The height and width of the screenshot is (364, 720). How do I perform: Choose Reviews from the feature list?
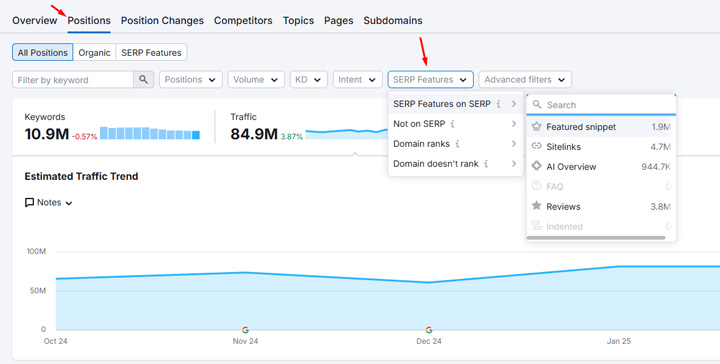(x=601, y=207)
